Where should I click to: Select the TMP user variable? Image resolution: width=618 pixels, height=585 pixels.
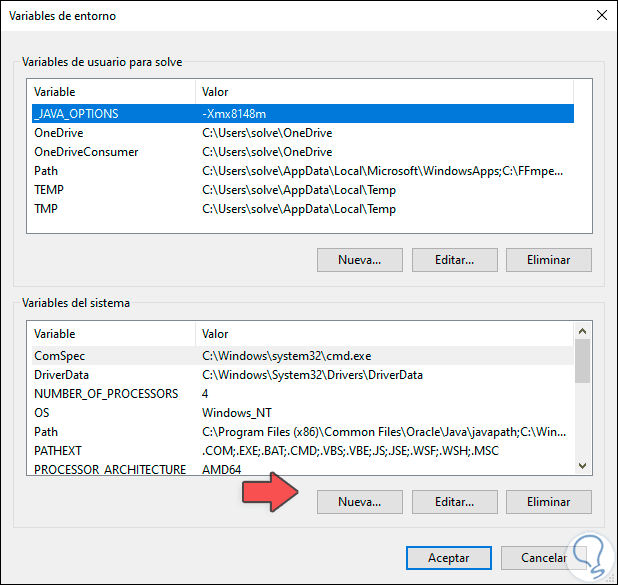(x=48, y=209)
